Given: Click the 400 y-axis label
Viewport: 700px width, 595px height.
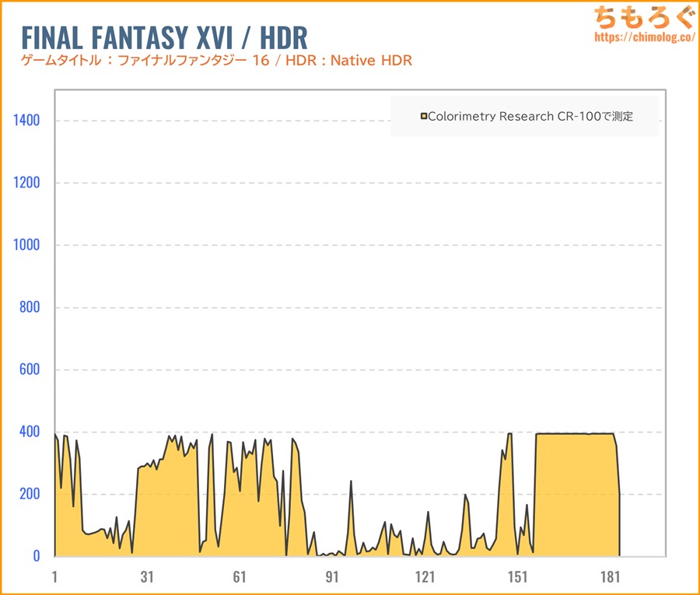Looking at the screenshot, I should (29, 432).
